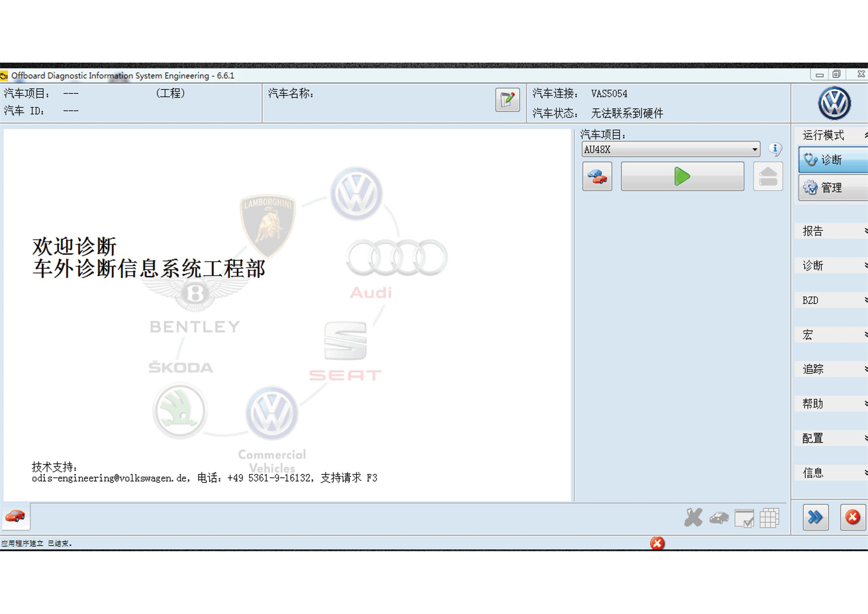
Task: Open the 汽车项目 AU48X dropdown
Action: tap(670, 150)
